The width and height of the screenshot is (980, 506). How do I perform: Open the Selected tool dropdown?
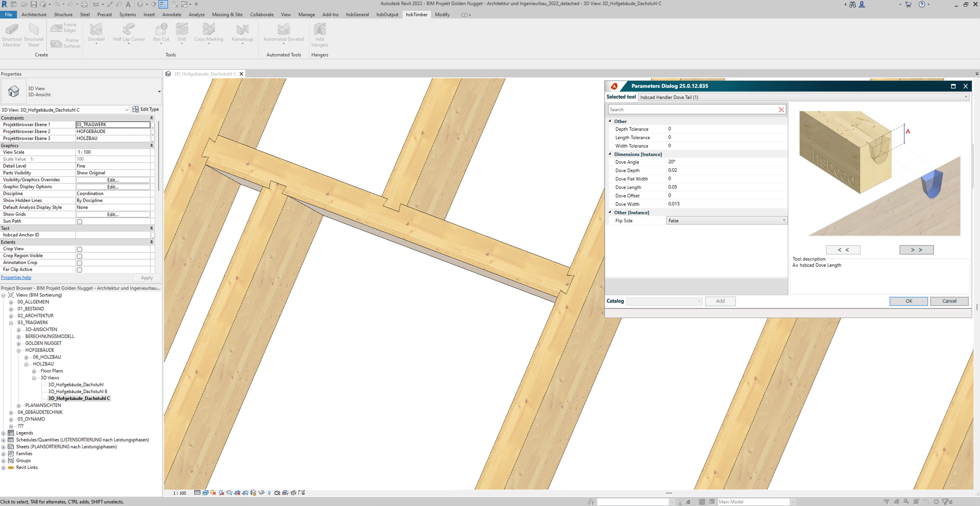(804, 97)
